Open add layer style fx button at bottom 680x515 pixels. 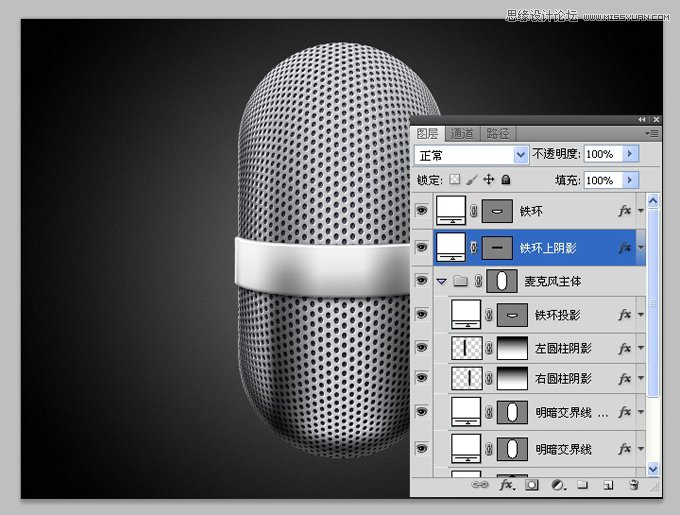click(507, 485)
